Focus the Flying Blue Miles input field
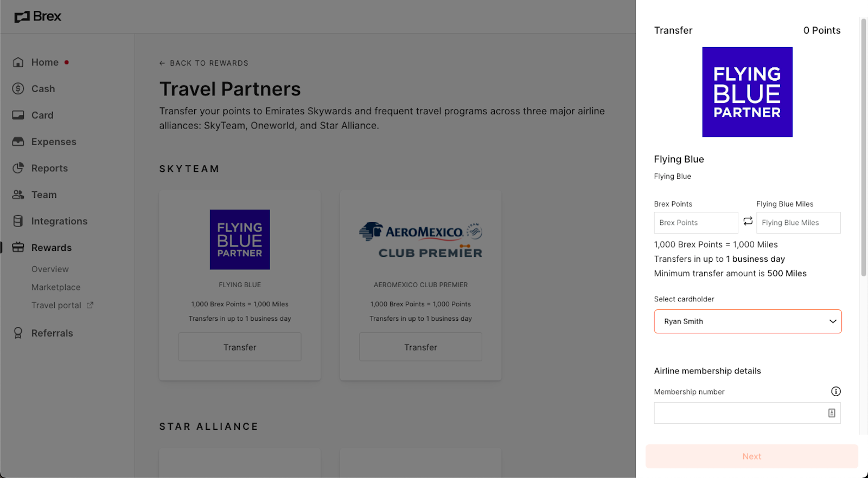Viewport: 868px width, 478px height. tap(799, 223)
